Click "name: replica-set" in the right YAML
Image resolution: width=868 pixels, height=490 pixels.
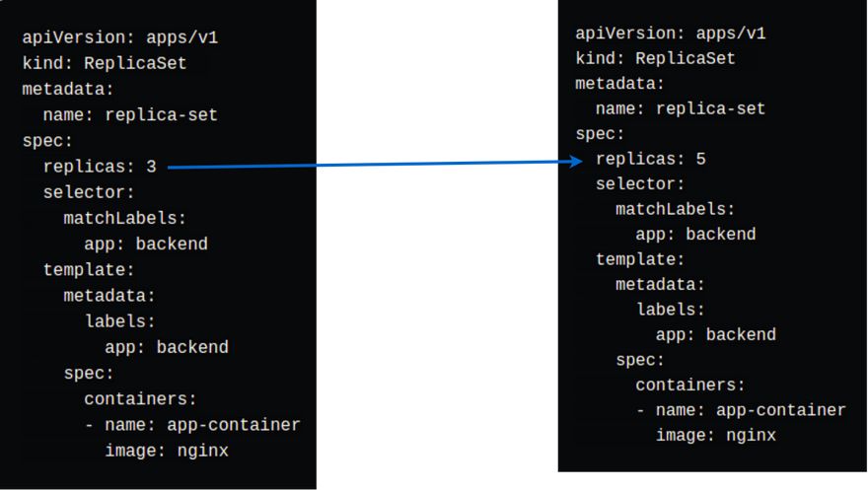(x=681, y=108)
